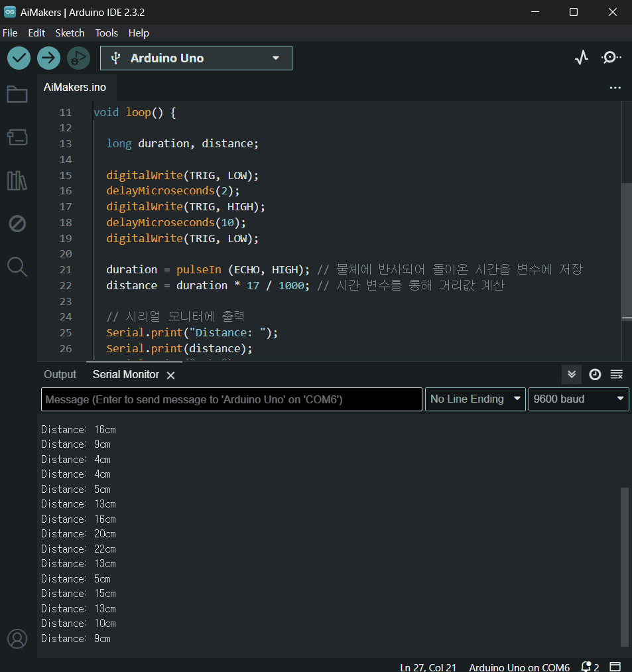Switch to the Output tab
The image size is (632, 672).
click(60, 375)
